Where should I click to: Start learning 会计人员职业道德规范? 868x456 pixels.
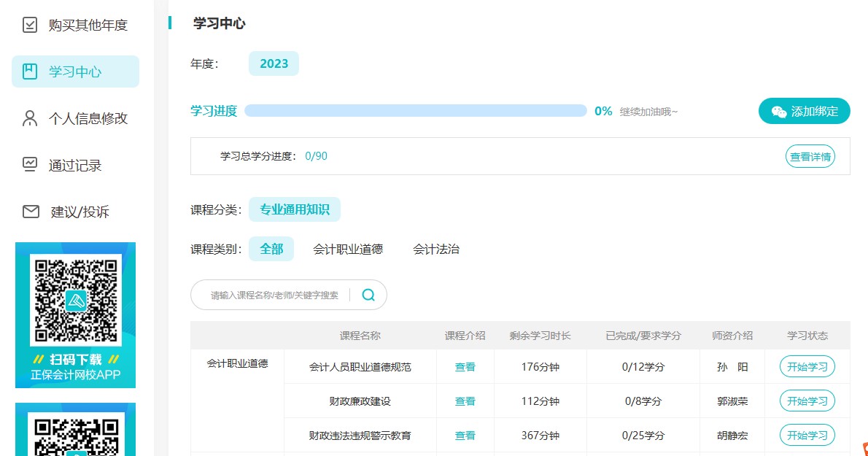click(807, 366)
